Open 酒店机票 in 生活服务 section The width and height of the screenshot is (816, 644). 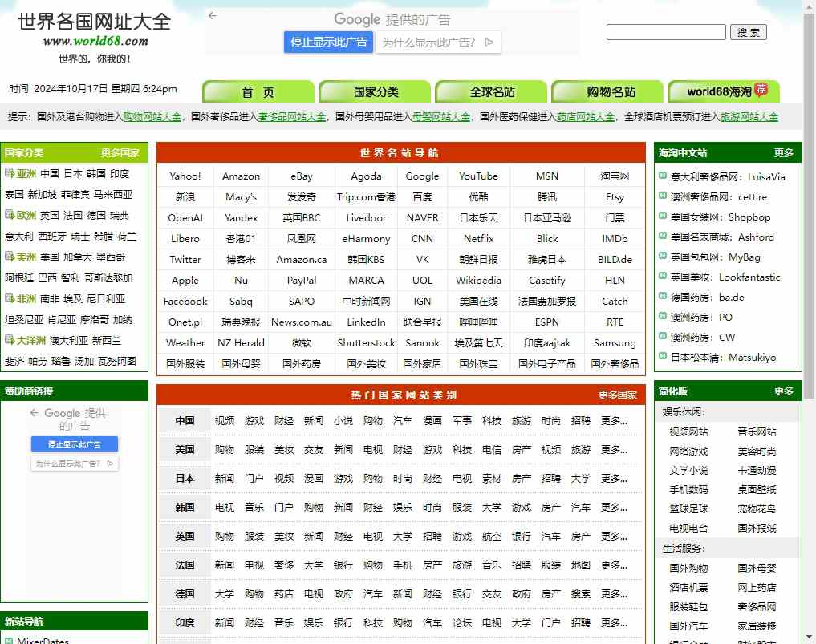pyautogui.click(x=688, y=587)
